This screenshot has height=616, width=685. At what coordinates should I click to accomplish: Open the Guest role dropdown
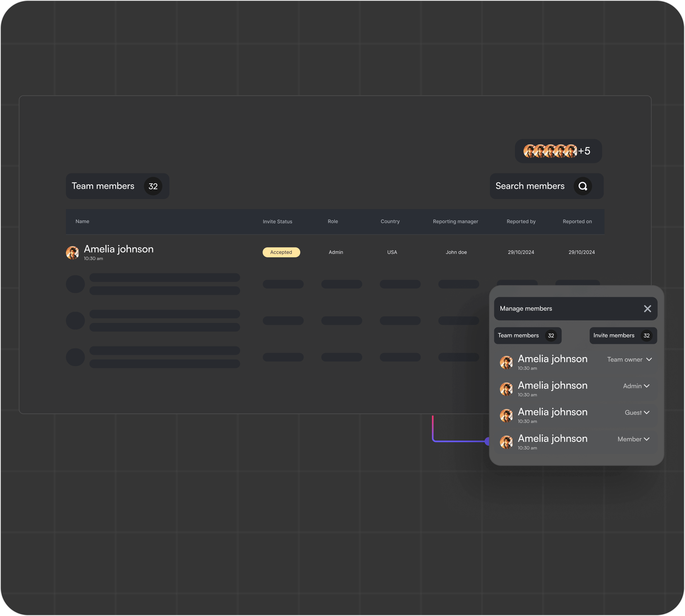click(646, 413)
